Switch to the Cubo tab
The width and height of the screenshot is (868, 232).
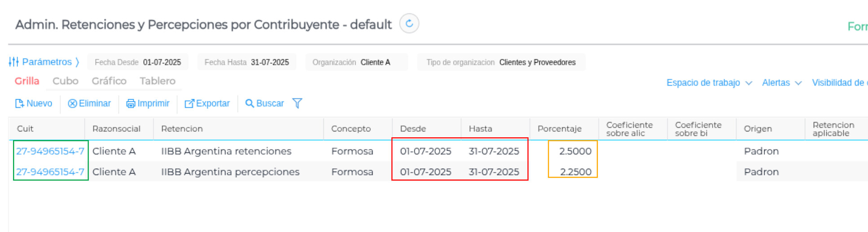point(66,81)
